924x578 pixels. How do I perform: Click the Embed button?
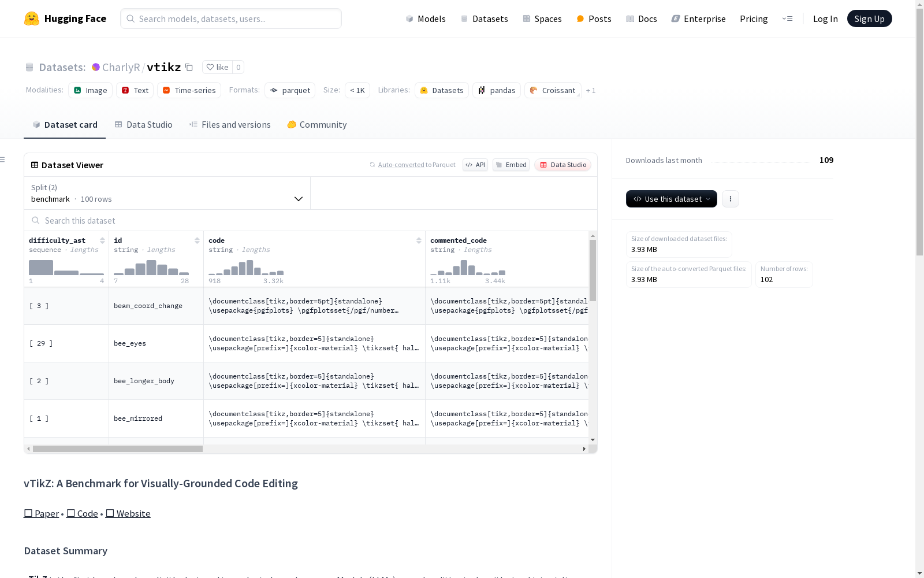(x=511, y=165)
